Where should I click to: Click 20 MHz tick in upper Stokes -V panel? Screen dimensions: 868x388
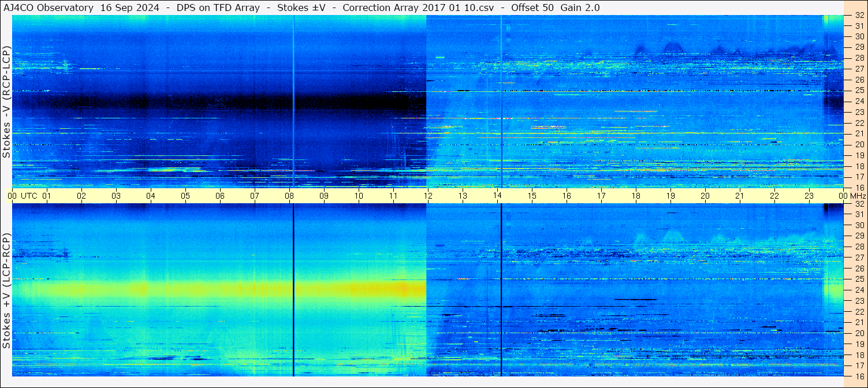(x=859, y=144)
